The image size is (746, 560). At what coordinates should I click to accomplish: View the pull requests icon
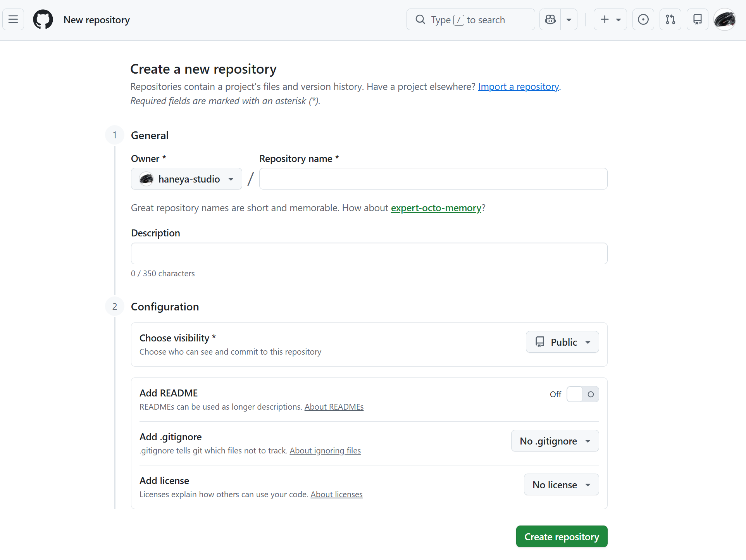670,19
